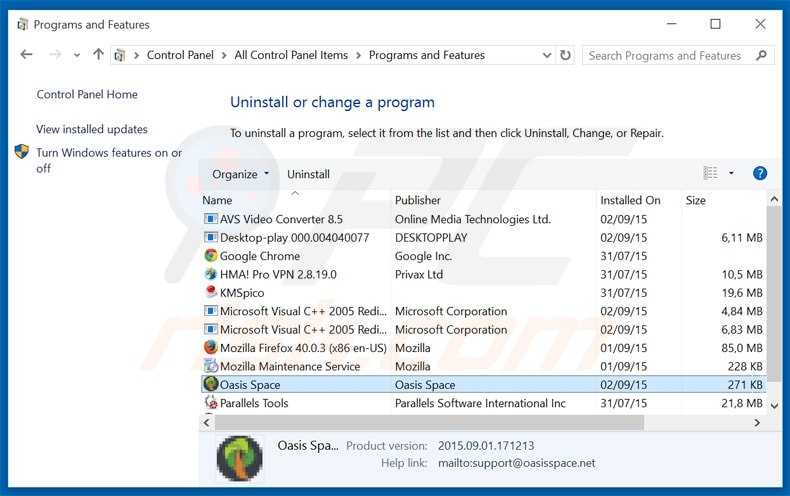Image resolution: width=790 pixels, height=496 pixels.
Task: Open help with the question mark icon
Action: point(760,173)
